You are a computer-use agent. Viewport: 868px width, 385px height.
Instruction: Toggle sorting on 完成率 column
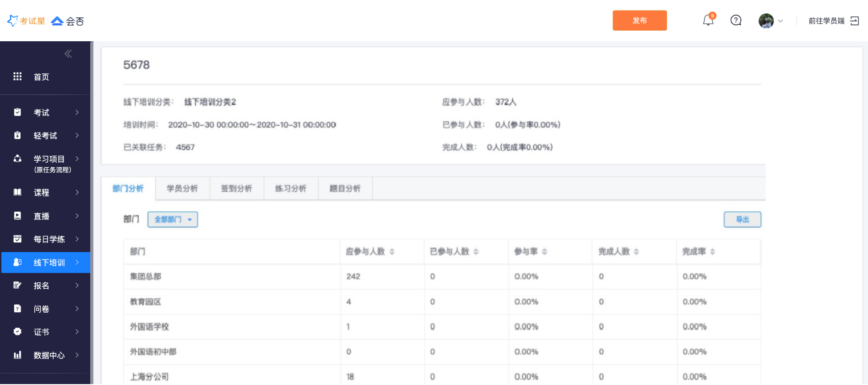pyautogui.click(x=712, y=252)
